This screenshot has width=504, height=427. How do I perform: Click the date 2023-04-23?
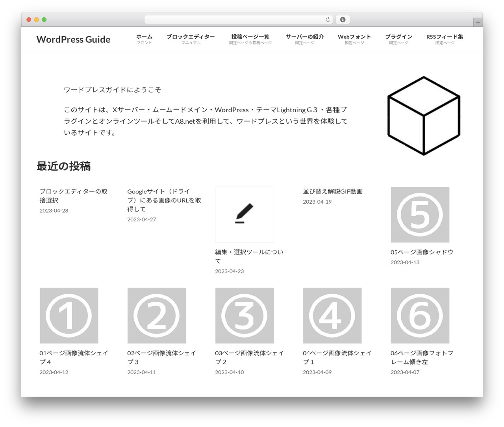230,271
